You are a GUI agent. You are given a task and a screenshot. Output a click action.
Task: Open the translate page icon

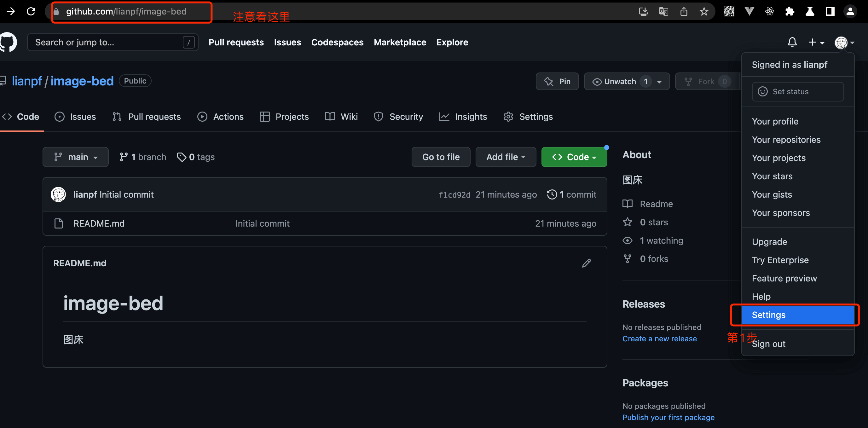pos(663,12)
